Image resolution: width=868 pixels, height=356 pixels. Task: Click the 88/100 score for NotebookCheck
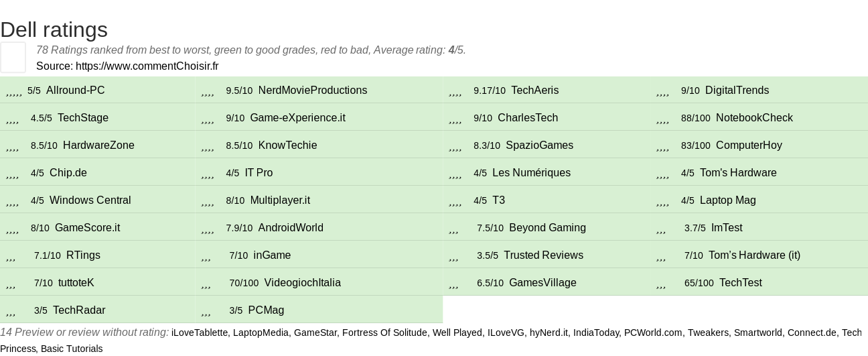(x=696, y=118)
